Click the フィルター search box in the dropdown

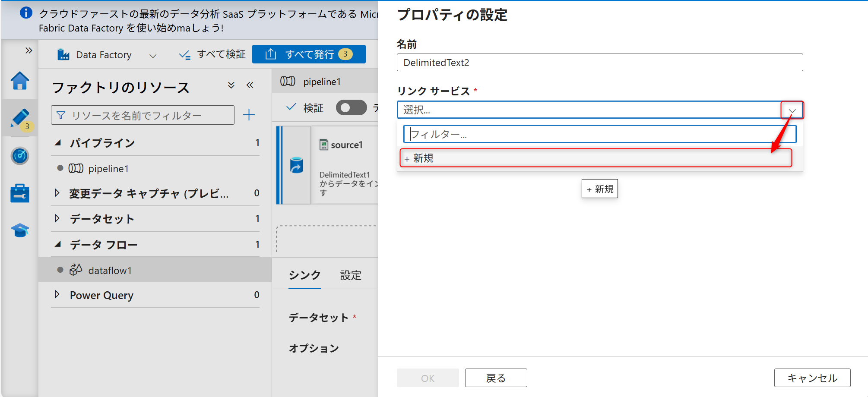click(x=599, y=134)
